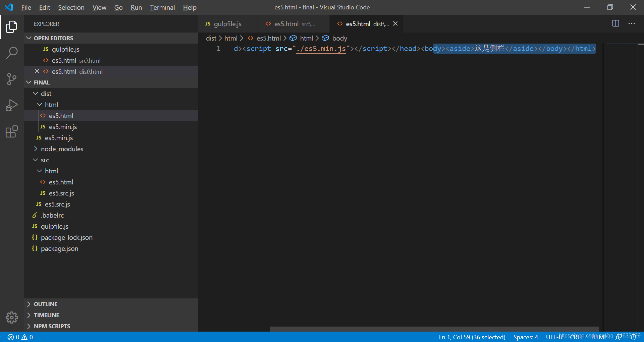Open the Manage gear menu
Screen dimensions: 644x342
coord(12,318)
